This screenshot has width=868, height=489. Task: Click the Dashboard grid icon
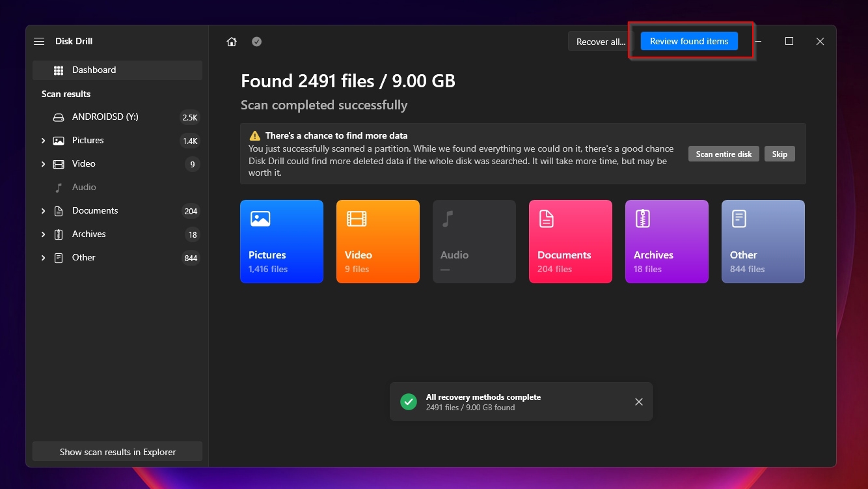pos(59,70)
